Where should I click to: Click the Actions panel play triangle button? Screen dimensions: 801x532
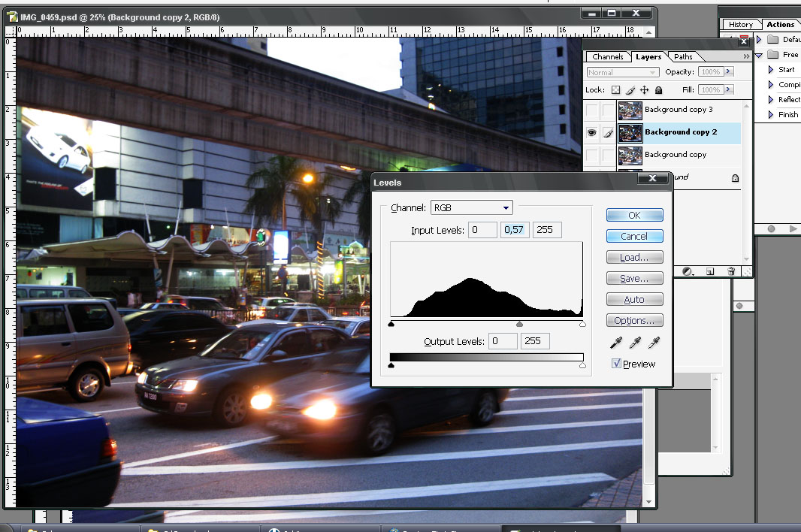pyautogui.click(x=793, y=229)
